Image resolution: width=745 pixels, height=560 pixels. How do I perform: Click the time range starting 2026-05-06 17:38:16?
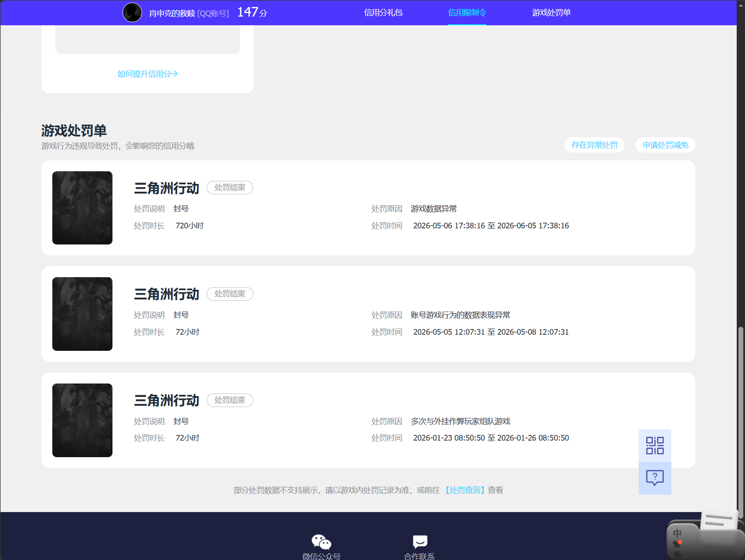[x=491, y=226]
